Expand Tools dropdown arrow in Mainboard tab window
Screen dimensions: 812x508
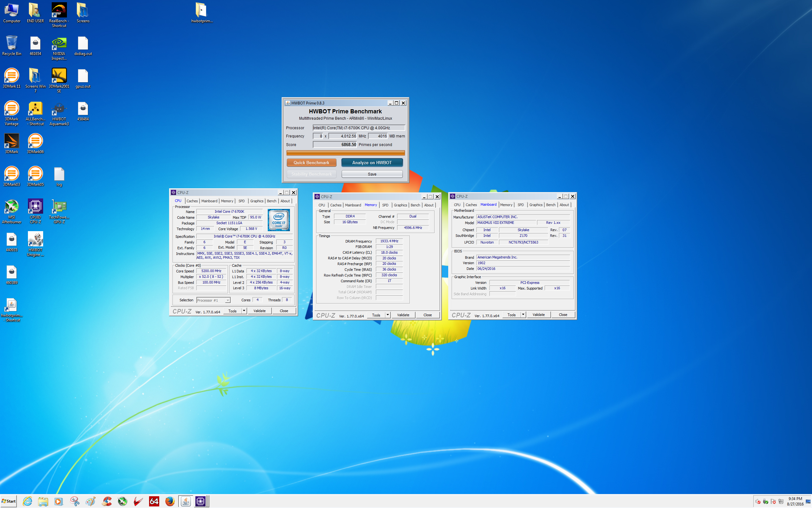(523, 314)
